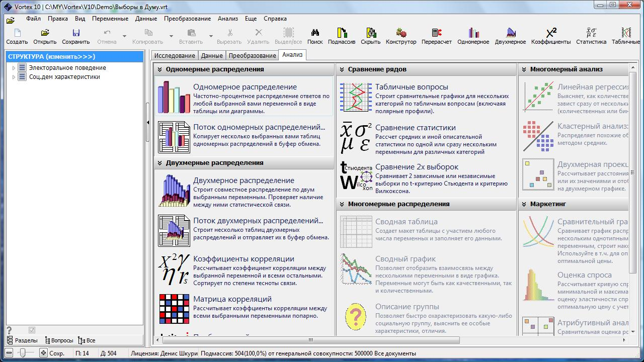Open the Отмена dropdown arrow
The height and width of the screenshot is (362, 644).
pos(124,36)
